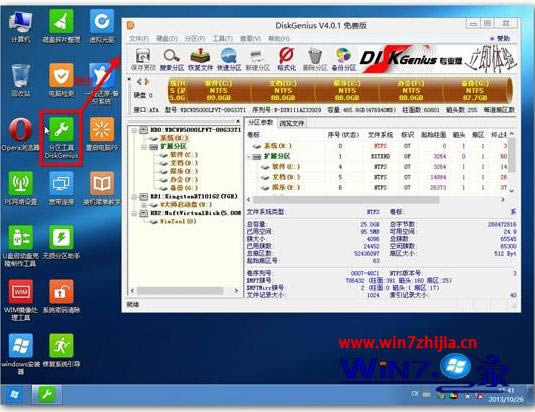Select 备份(G:) in the disk tree

pyautogui.click(x=184, y=188)
